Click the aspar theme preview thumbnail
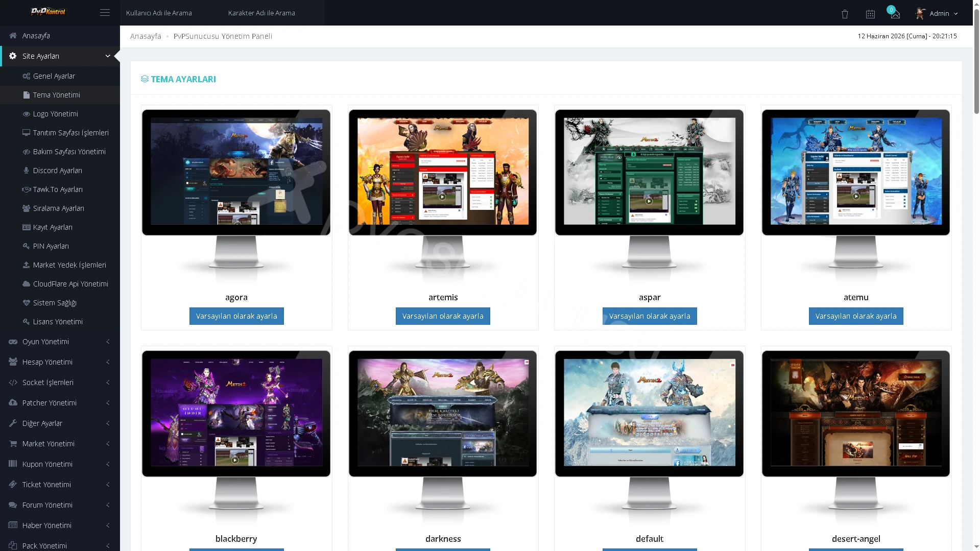The image size is (980, 551). (x=650, y=197)
